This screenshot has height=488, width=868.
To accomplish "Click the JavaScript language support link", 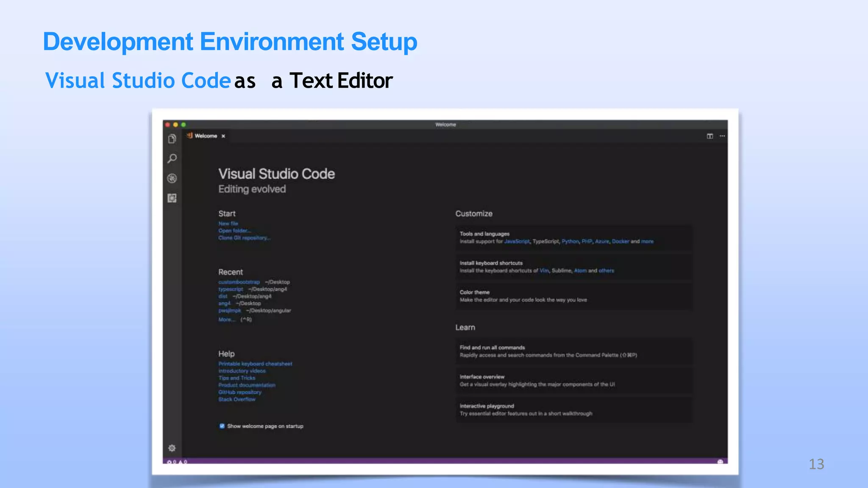I will [517, 241].
